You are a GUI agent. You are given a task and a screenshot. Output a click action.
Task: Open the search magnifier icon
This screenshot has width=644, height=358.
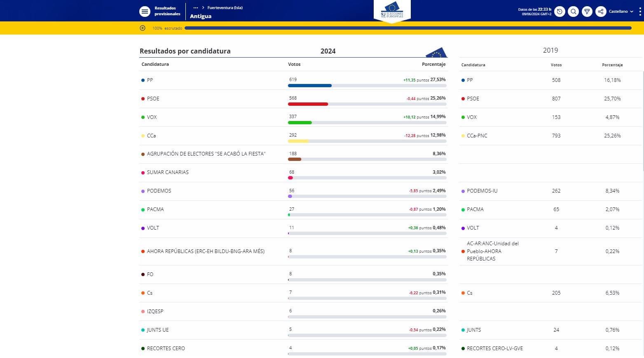click(573, 12)
